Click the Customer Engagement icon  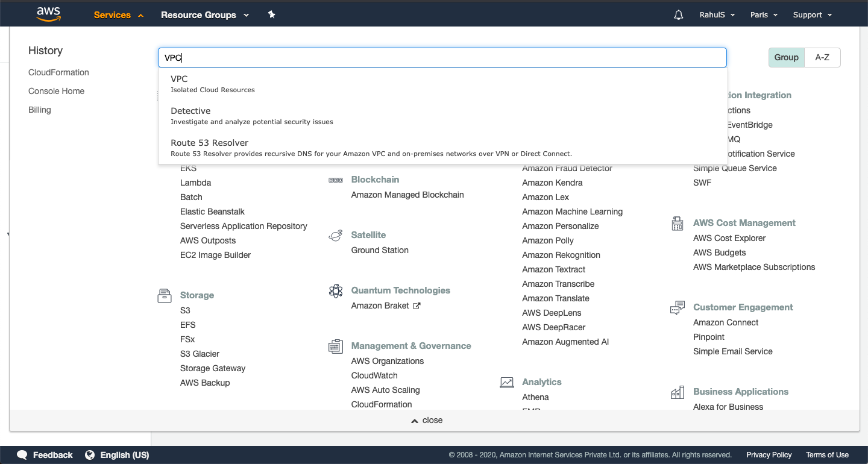[x=678, y=308]
